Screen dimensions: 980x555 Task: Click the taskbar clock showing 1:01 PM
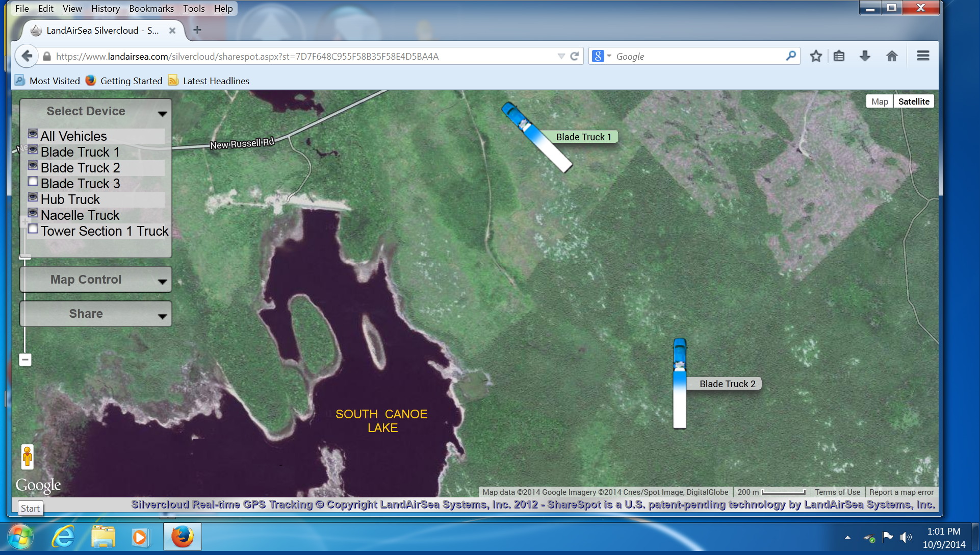click(x=944, y=538)
